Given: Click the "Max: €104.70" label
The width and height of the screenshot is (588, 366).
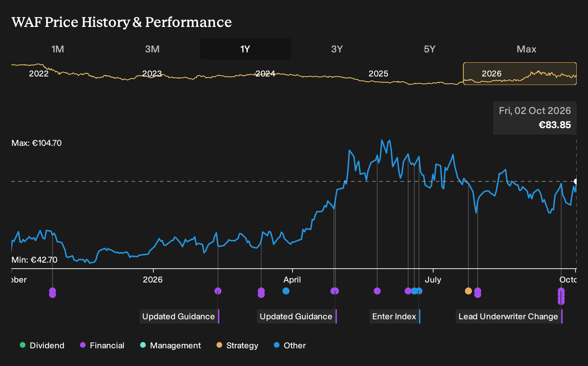Looking at the screenshot, I should [x=36, y=143].
